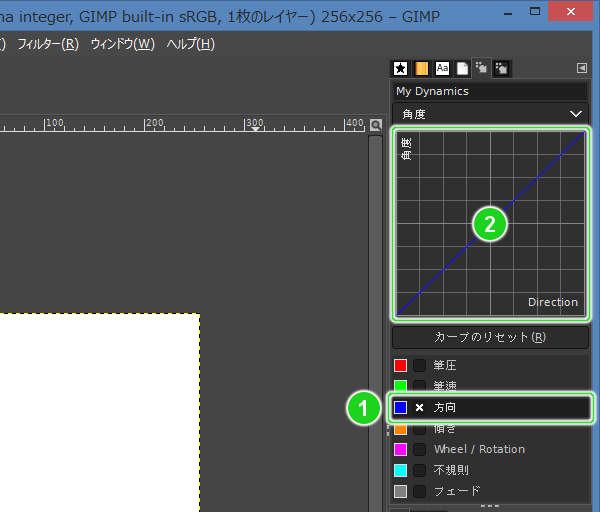Click the カーブのリセット(R) button
Image resolution: width=600 pixels, height=512 pixels.
pyautogui.click(x=490, y=337)
